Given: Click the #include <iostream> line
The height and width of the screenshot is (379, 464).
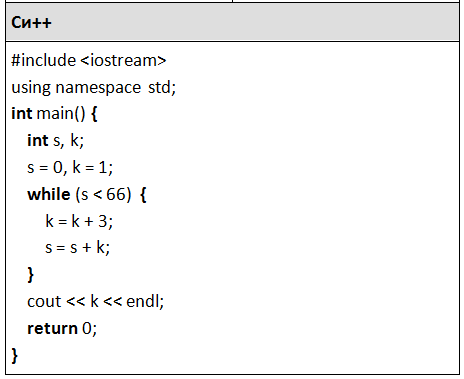Looking at the screenshot, I should point(89,60).
